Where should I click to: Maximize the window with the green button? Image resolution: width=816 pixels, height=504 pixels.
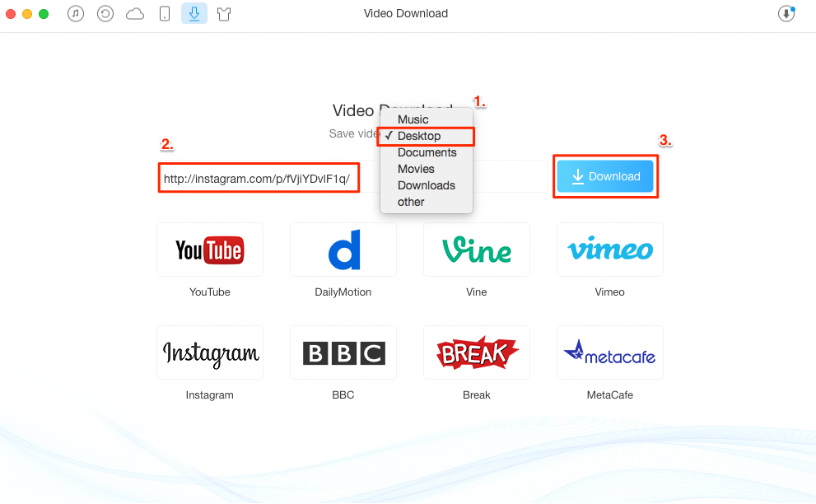pyautogui.click(x=44, y=14)
